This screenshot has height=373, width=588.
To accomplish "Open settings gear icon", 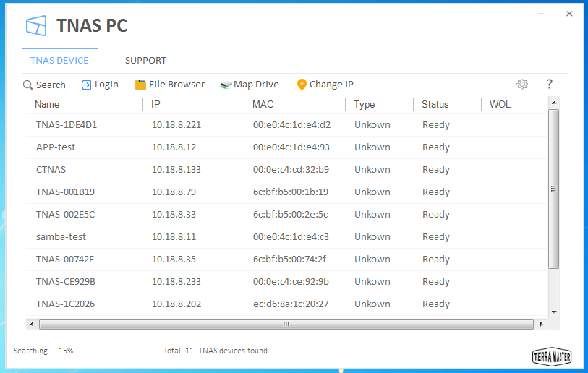I will click(x=522, y=85).
